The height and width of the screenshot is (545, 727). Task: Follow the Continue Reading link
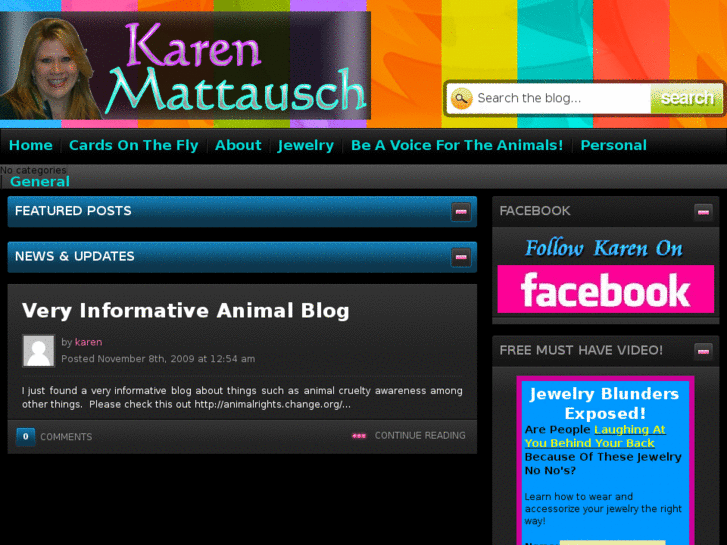420,436
